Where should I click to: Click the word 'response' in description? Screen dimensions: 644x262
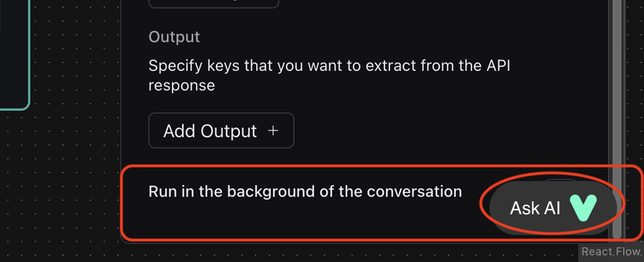(x=182, y=85)
